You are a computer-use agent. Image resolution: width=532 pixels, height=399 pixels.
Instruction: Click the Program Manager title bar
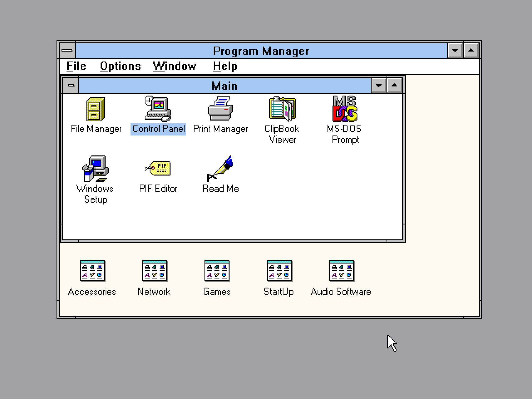coord(261,51)
